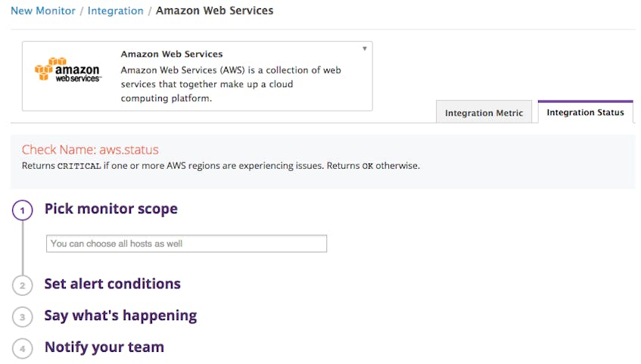The height and width of the screenshot is (364, 641).
Task: Click the step 1 circle icon
Action: tap(23, 210)
